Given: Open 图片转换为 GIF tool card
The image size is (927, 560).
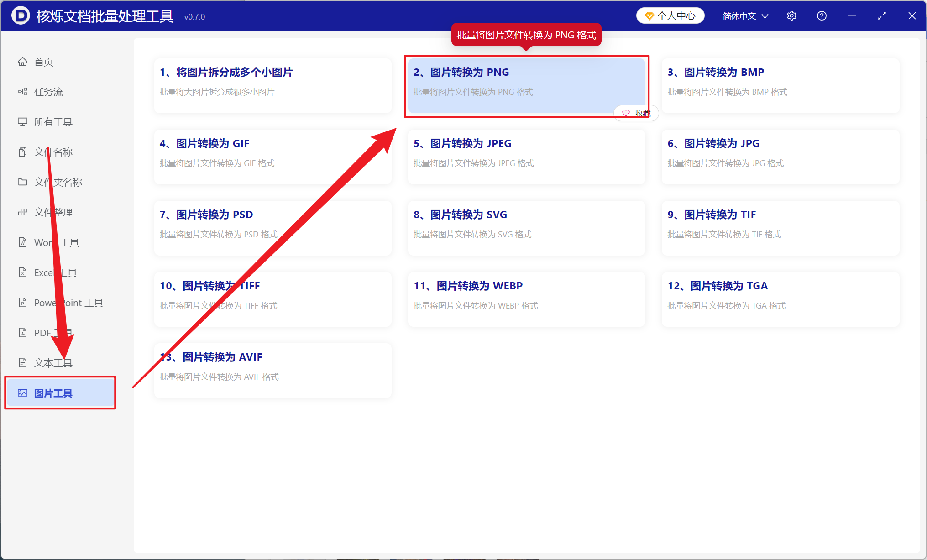Looking at the screenshot, I should pos(272,157).
